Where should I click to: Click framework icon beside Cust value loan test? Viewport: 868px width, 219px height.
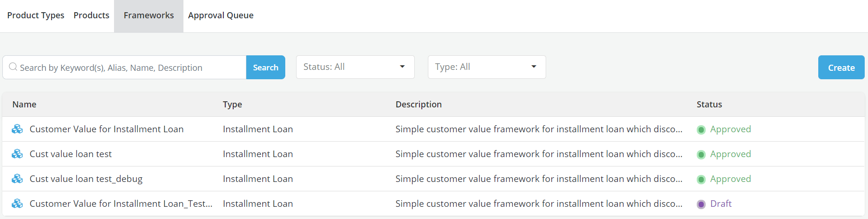(17, 154)
